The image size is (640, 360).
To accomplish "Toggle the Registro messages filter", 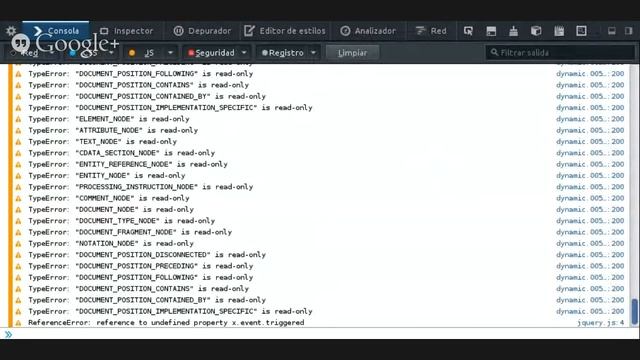I will click(x=282, y=53).
